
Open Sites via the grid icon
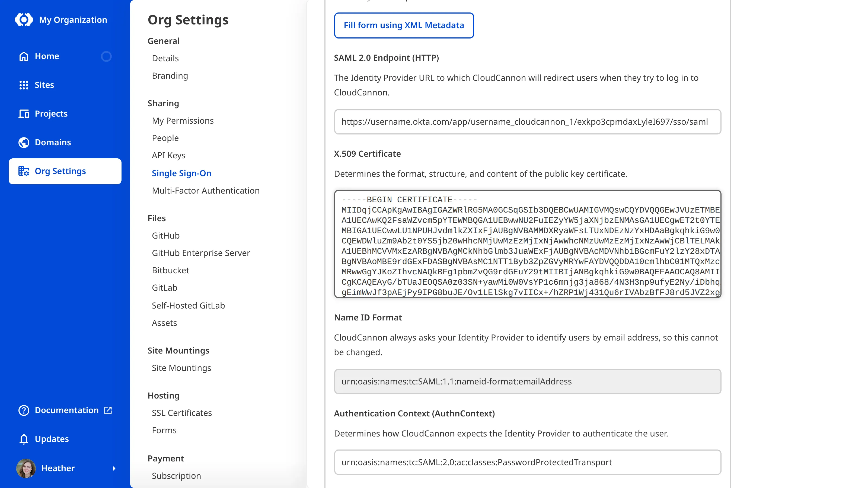24,85
